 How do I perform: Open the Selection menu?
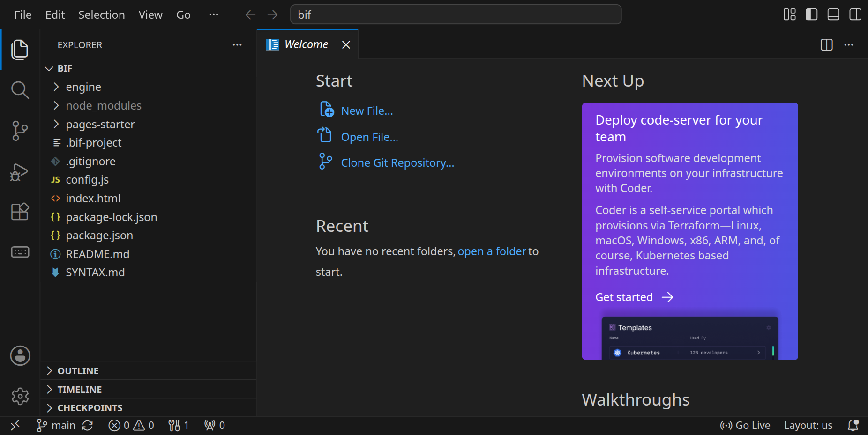tap(102, 15)
